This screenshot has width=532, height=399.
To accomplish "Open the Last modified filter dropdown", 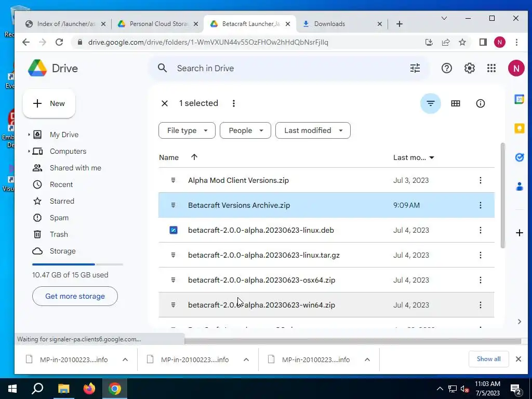I will [313, 130].
